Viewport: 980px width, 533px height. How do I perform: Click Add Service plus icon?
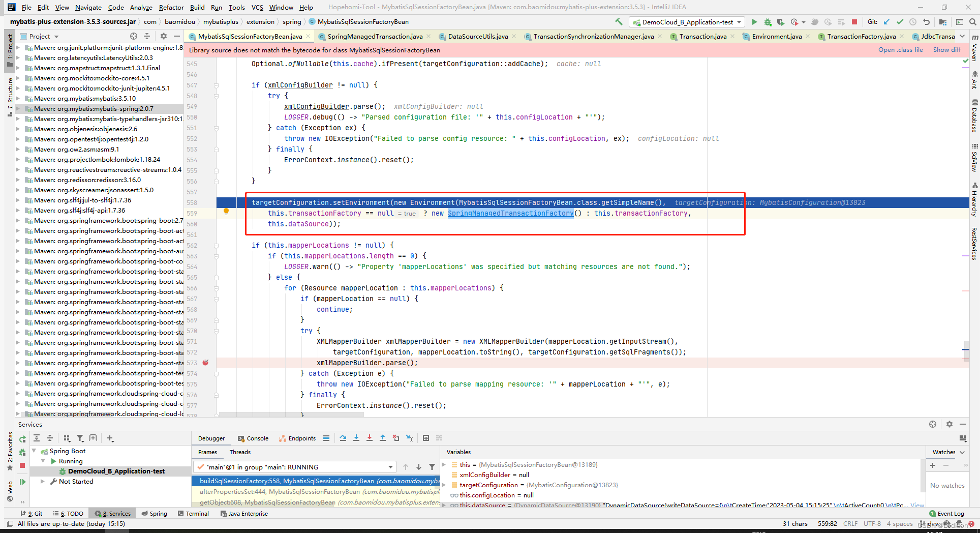110,438
